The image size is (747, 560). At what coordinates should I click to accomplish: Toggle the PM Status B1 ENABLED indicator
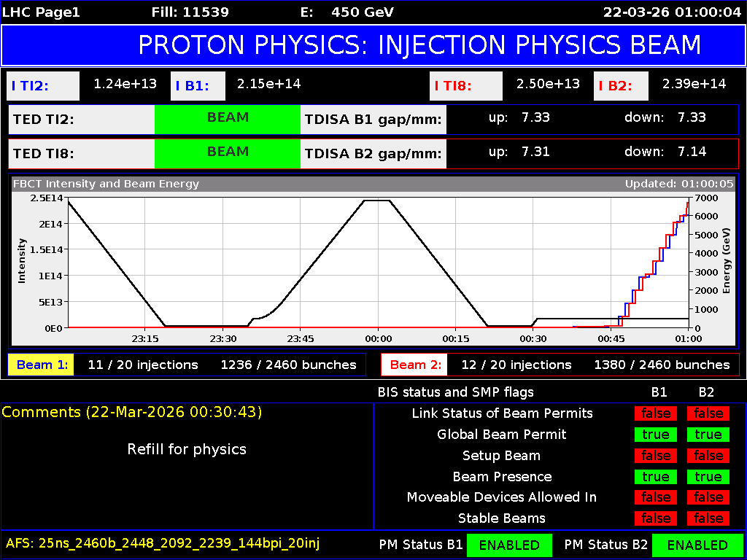[x=509, y=545]
